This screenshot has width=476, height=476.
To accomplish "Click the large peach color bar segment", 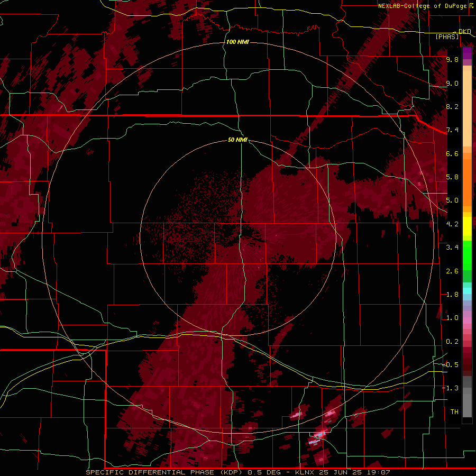I will [x=467, y=108].
